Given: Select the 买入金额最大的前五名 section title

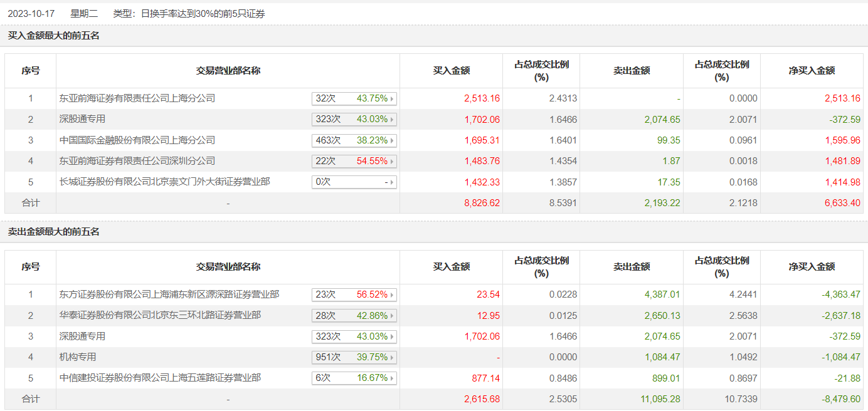Looking at the screenshot, I should pos(53,36).
